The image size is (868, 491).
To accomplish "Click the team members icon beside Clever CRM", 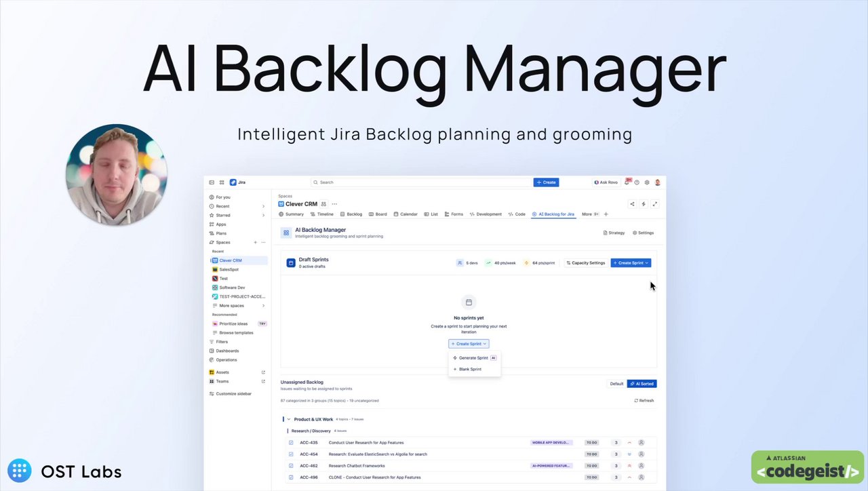I will (323, 204).
